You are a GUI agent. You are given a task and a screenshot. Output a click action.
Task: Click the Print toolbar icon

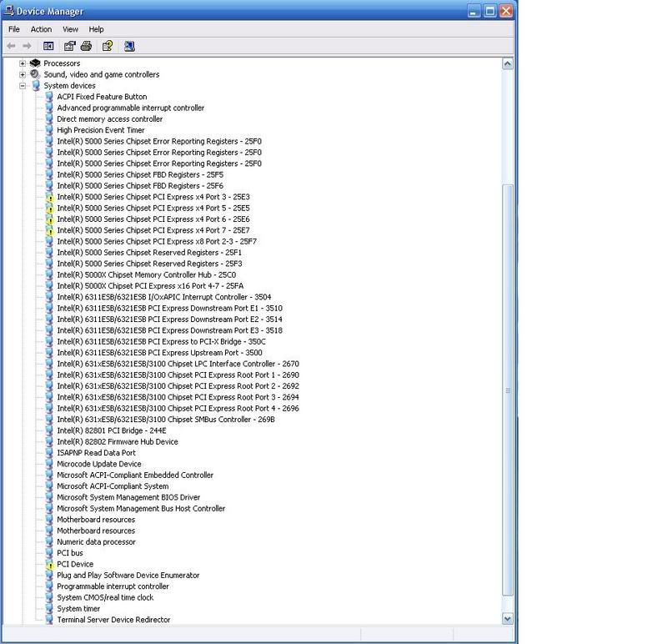coord(86,46)
